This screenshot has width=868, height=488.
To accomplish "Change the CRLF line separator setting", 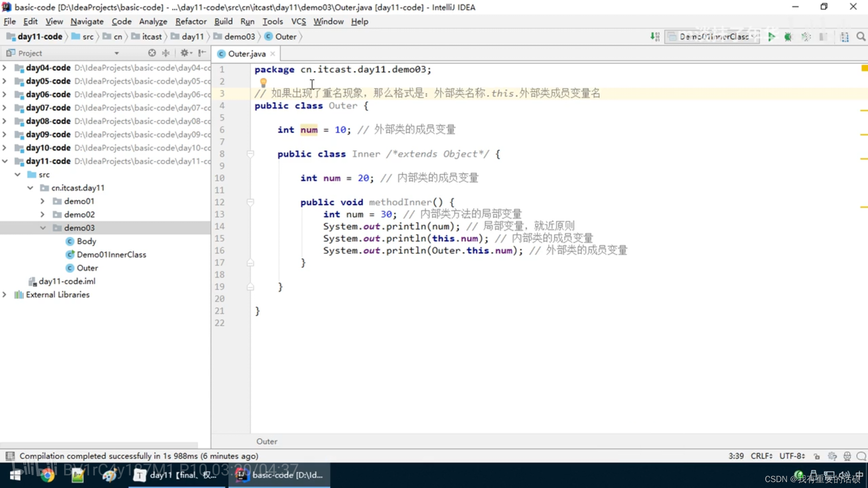I will 762,456.
